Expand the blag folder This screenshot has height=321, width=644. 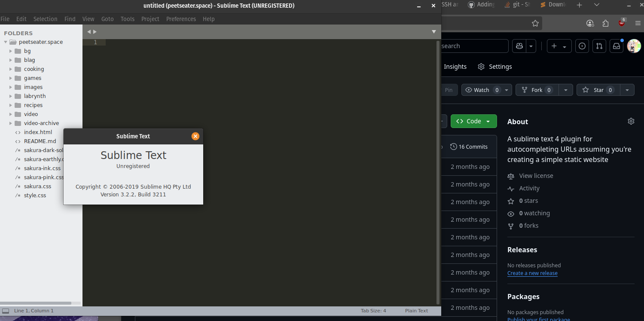pos(11,60)
